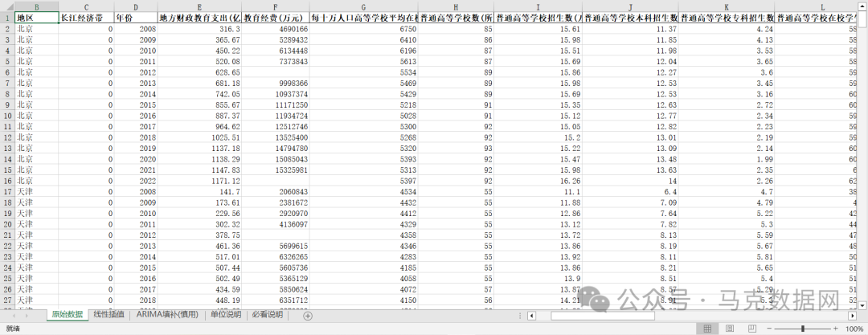Add a new sheet with the plus icon
This screenshot has width=868, height=335.
tap(308, 316)
